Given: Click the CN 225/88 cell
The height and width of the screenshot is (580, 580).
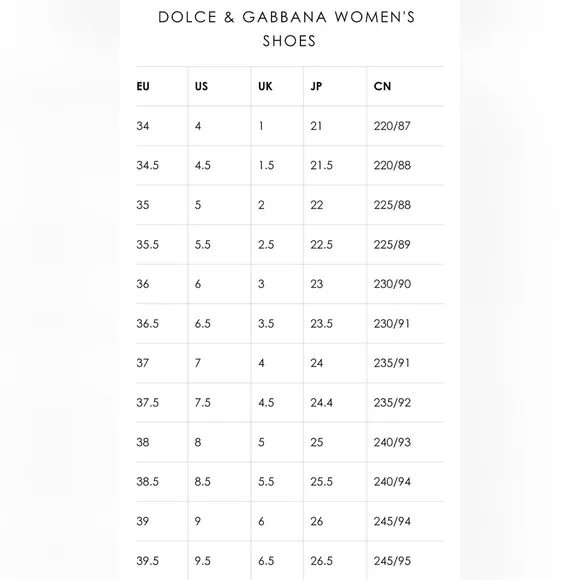Looking at the screenshot, I should 392,205.
